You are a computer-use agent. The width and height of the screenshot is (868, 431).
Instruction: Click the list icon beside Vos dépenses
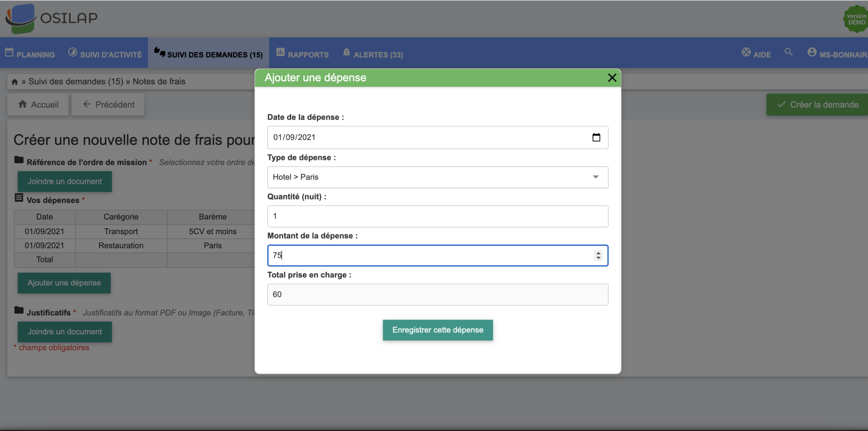(x=19, y=198)
